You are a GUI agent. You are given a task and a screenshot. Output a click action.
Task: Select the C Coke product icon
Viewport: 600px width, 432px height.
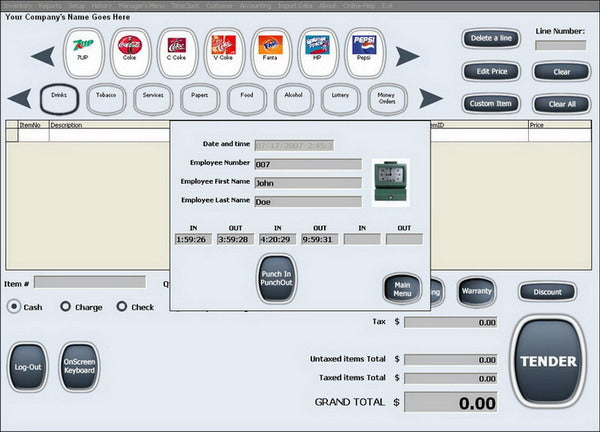(177, 53)
